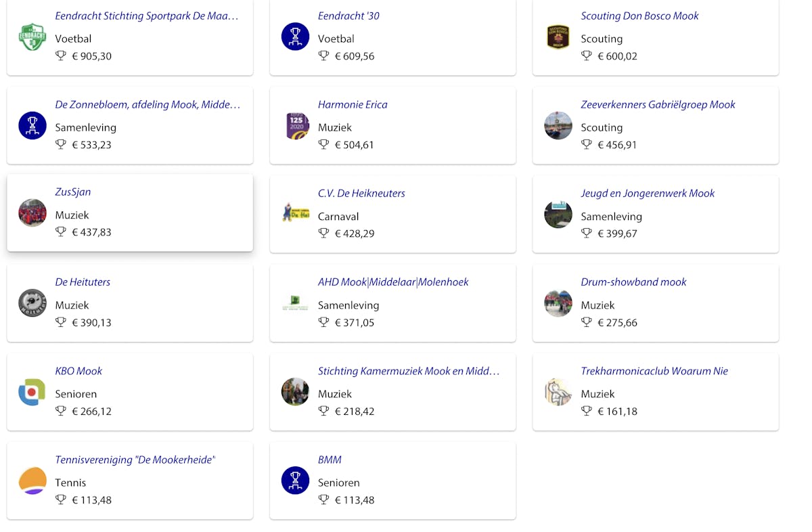
Task: Click the Eendracht Stichting Sportpark green shield logo
Action: (x=32, y=37)
